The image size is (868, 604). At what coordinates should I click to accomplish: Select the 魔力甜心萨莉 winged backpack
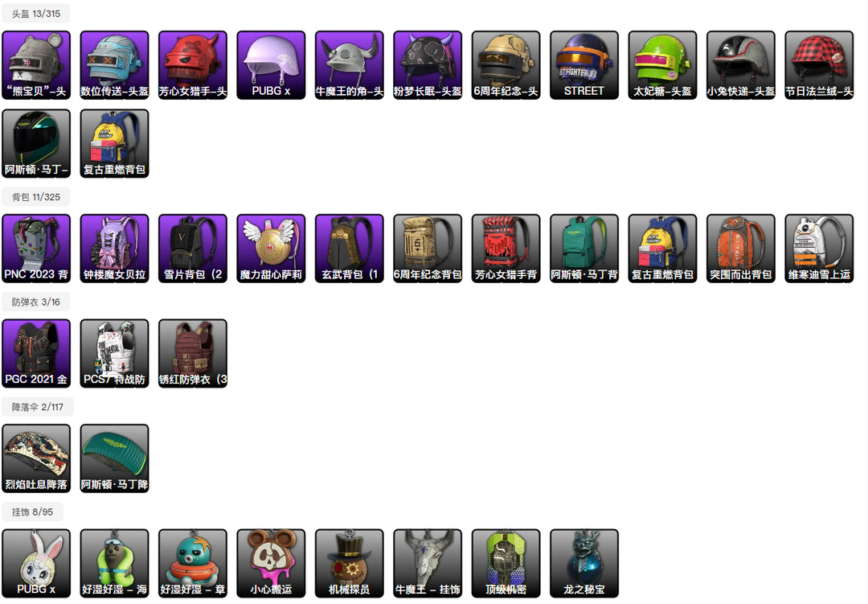tap(271, 249)
